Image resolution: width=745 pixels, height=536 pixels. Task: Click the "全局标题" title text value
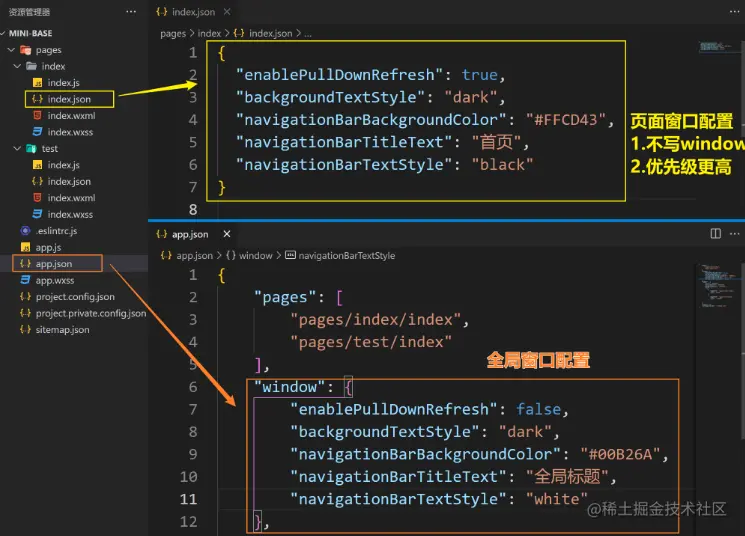(x=567, y=477)
